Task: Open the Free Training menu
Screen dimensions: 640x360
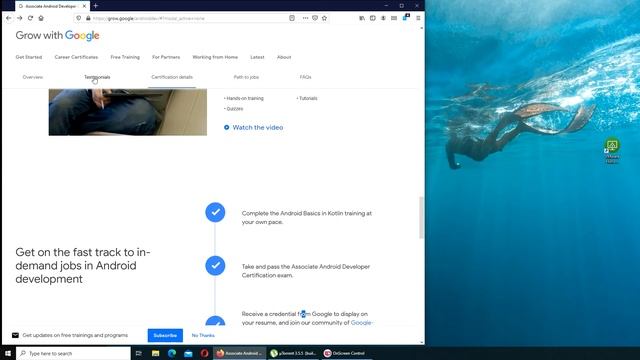Action: click(125, 57)
